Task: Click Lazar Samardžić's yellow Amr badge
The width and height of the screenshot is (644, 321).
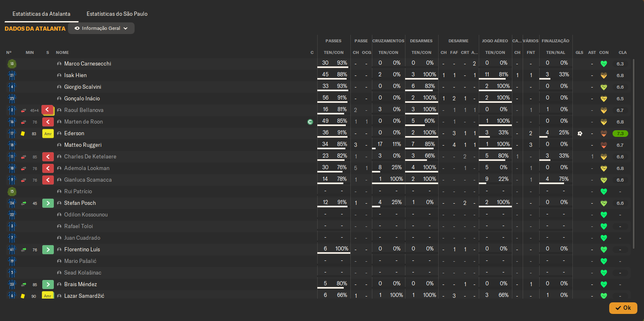Action: 48,296
